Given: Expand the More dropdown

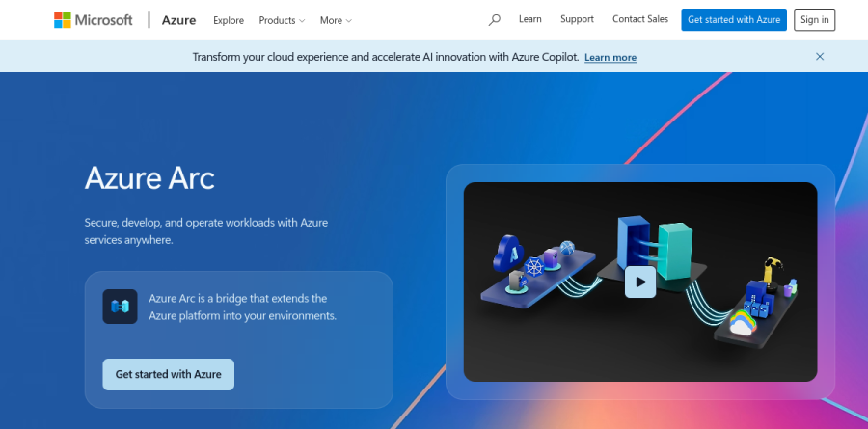Looking at the screenshot, I should pyautogui.click(x=336, y=20).
